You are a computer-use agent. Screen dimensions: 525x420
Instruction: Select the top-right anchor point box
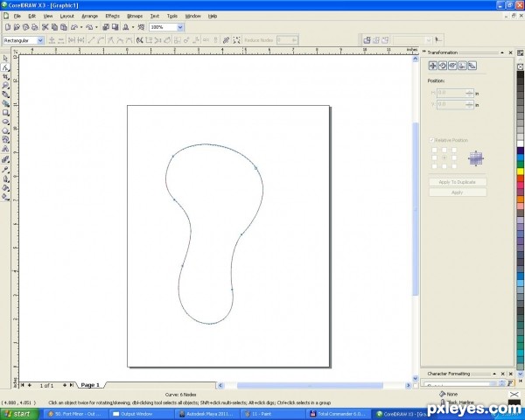coord(454,150)
